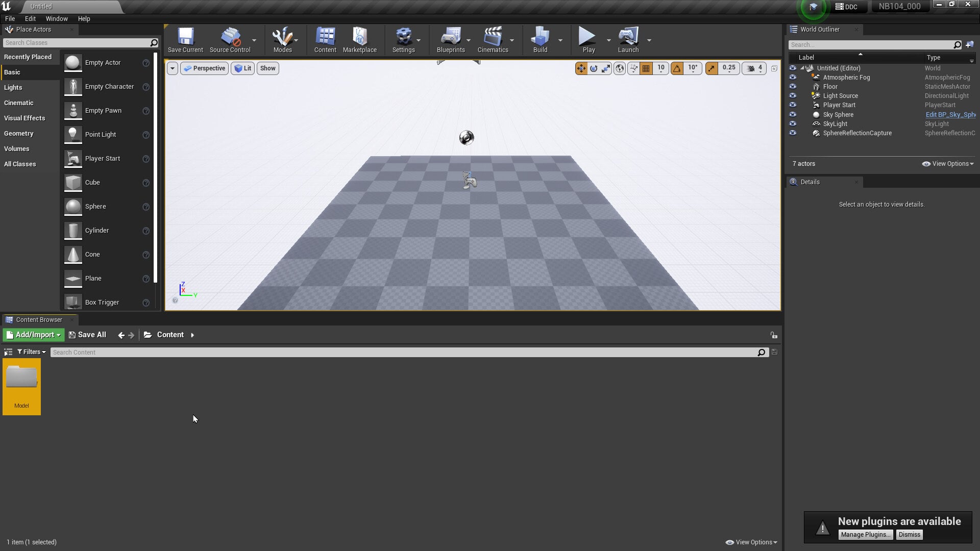Open the viewport options dropdown arrow
The width and height of the screenshot is (980, 551).
pyautogui.click(x=173, y=68)
